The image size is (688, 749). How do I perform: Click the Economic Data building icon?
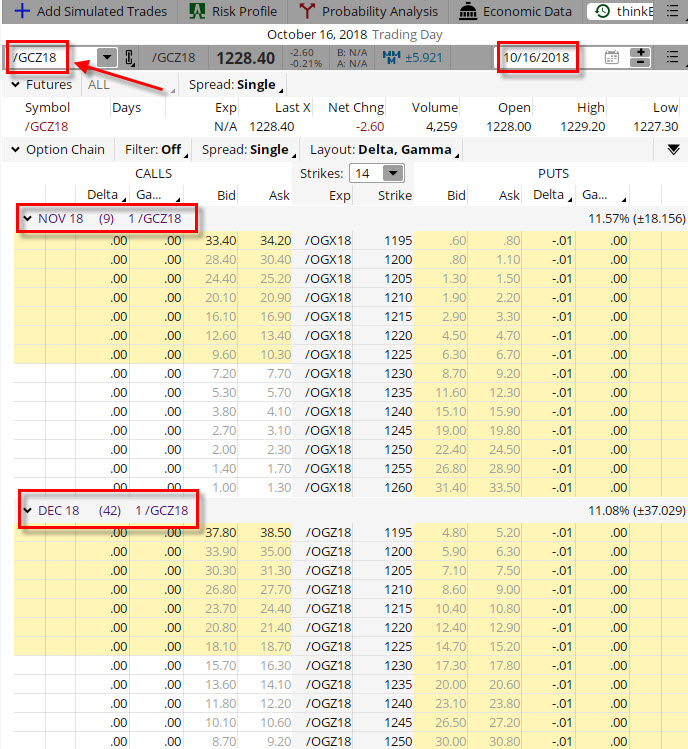[468, 12]
